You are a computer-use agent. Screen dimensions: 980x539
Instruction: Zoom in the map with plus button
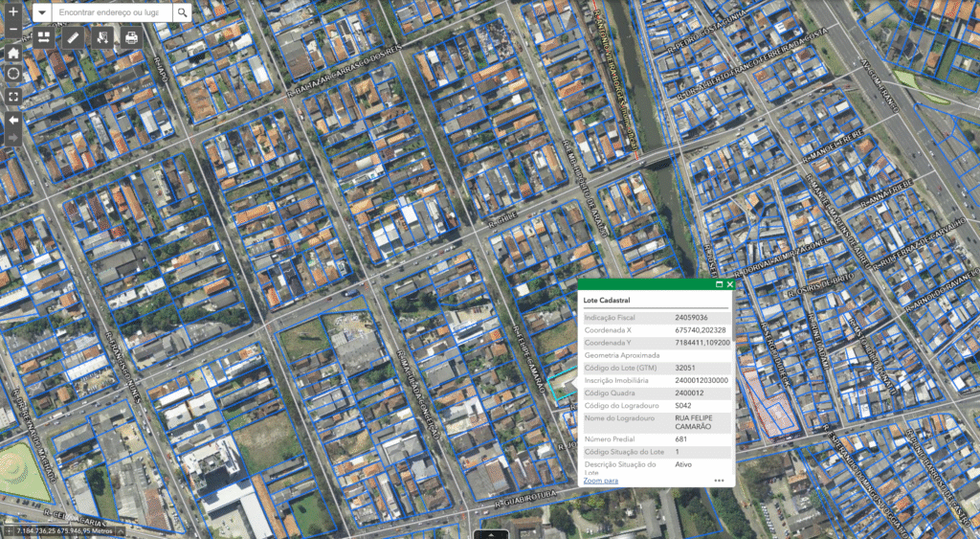click(13, 11)
